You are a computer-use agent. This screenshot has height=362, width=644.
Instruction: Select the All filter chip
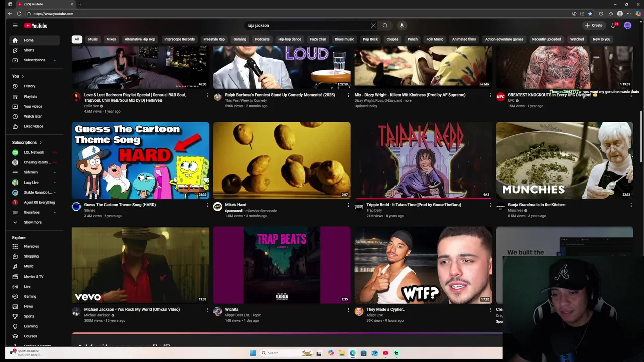coord(77,39)
